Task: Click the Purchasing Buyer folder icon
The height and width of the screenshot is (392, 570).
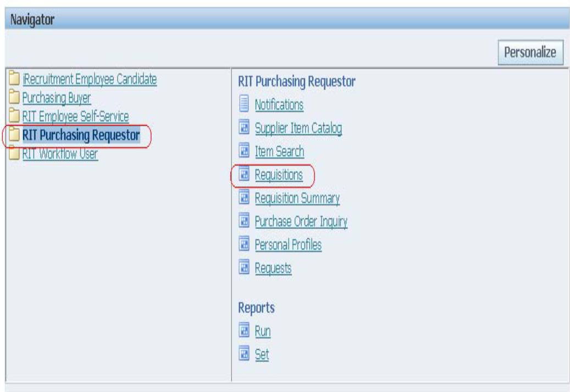Action: click(14, 98)
